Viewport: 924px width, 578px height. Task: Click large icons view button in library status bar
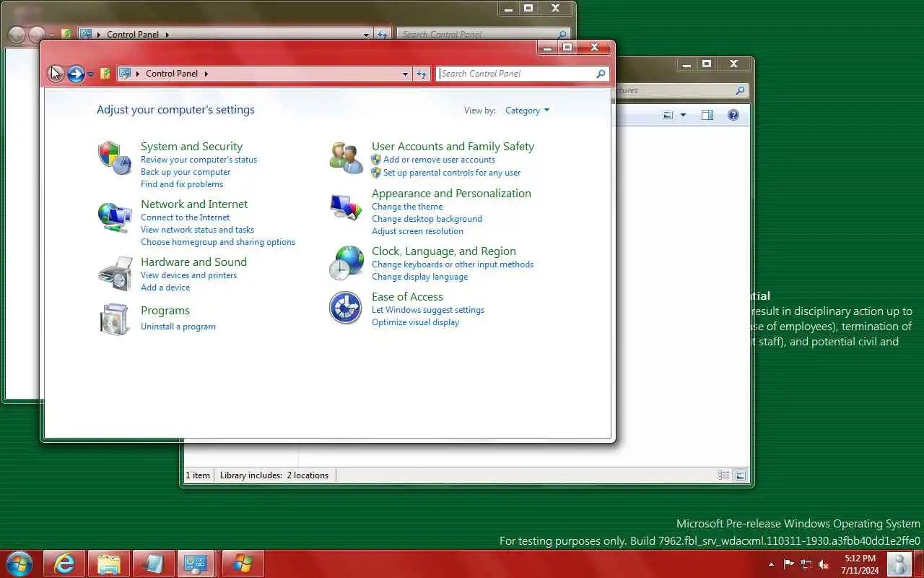740,475
